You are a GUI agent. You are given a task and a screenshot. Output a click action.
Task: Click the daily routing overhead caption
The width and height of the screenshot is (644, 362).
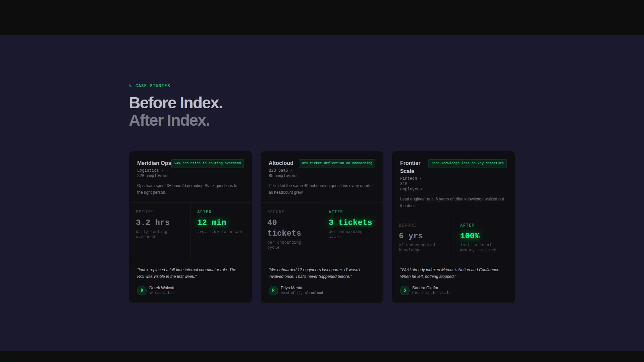point(152,234)
